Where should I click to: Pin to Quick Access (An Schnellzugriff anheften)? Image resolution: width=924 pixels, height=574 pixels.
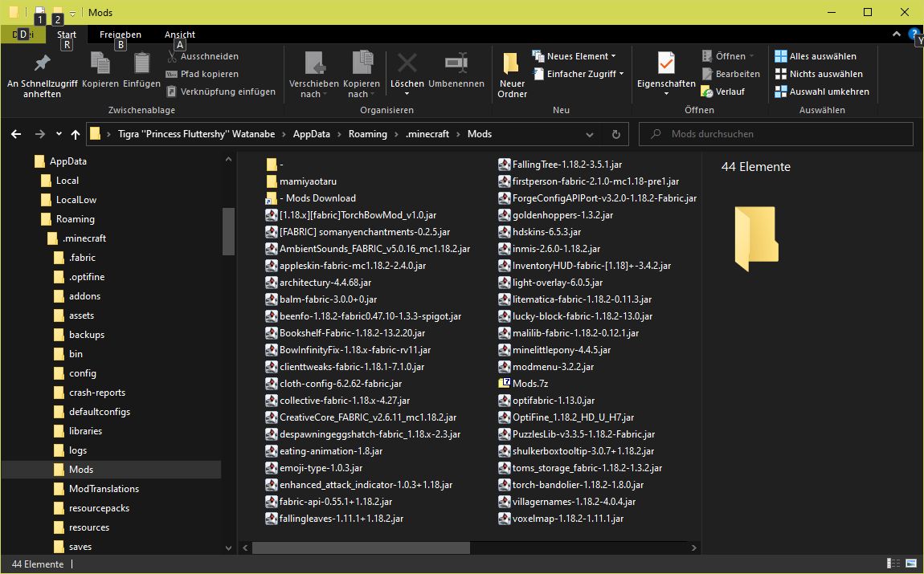pyautogui.click(x=42, y=74)
